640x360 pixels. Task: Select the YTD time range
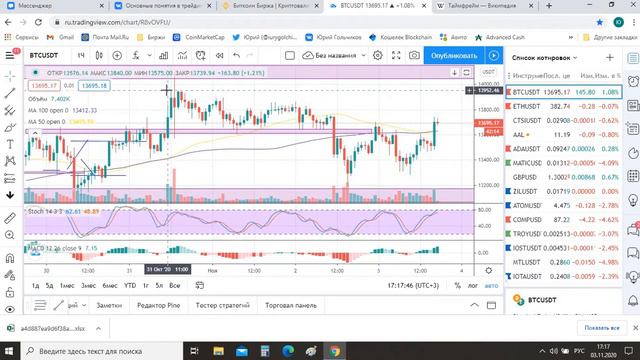[x=130, y=285]
